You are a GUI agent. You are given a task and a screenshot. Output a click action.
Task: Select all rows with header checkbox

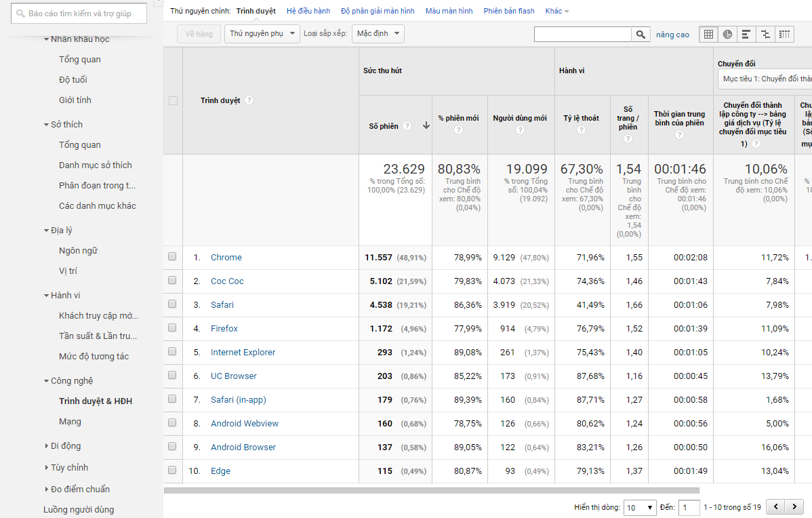tap(173, 100)
